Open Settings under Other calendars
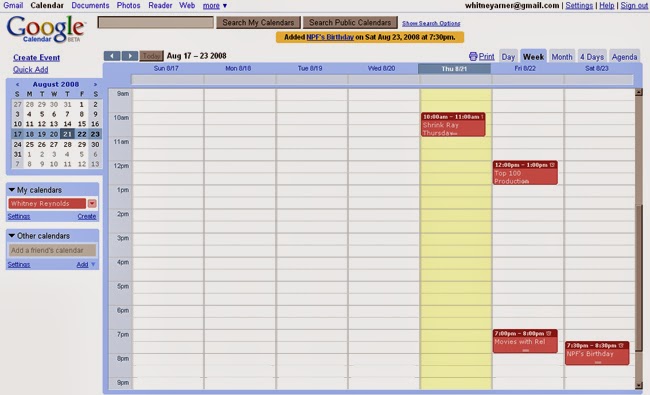 [19, 264]
